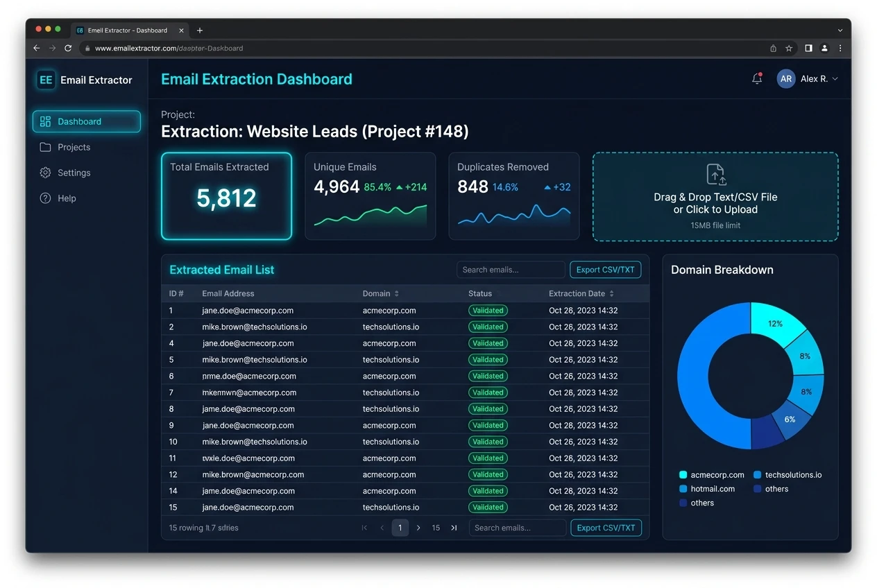
Task: Click email tvxle.doe@acmecorp.com in row 11
Action: click(x=248, y=458)
